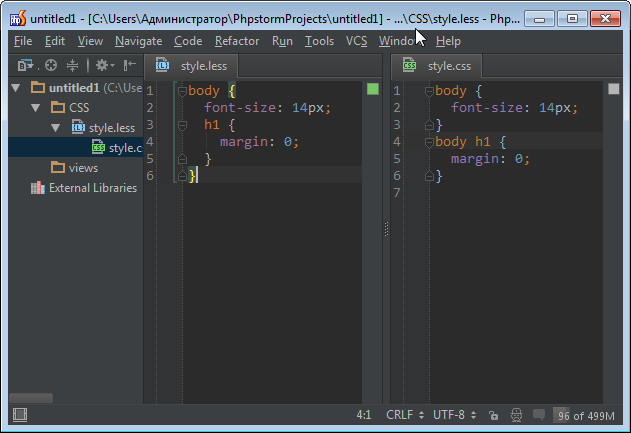Screen dimensions: 631x433
Task: Open the VCS menu
Action: pos(357,41)
